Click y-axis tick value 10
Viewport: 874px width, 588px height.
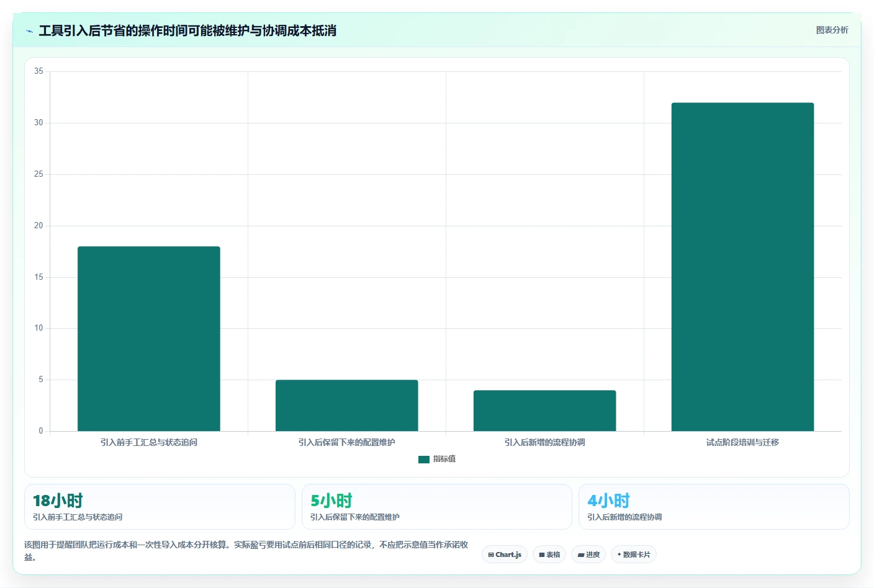(x=38, y=328)
